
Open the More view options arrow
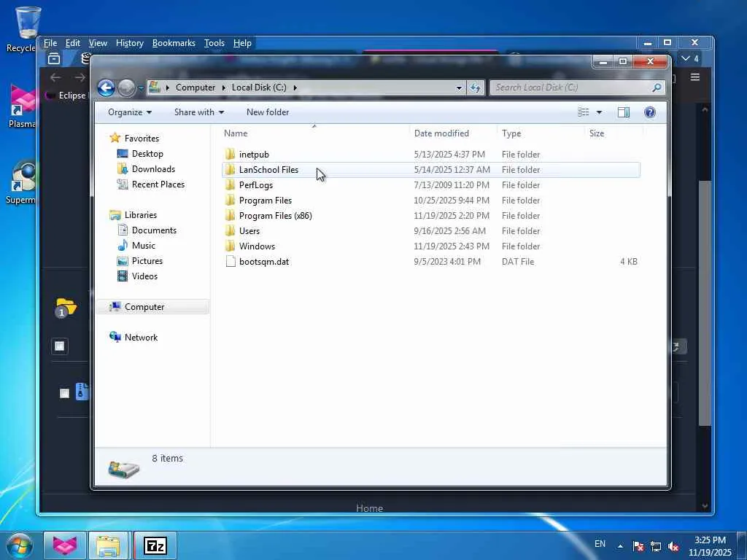600,112
